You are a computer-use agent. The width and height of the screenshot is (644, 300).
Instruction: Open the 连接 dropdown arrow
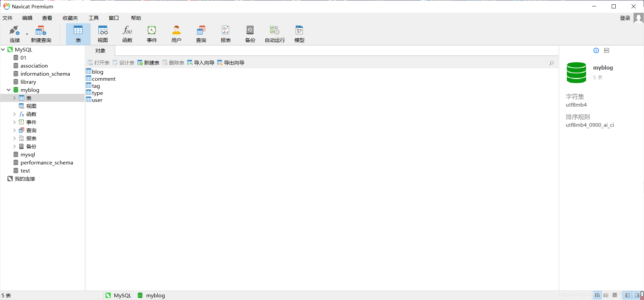tap(27, 34)
